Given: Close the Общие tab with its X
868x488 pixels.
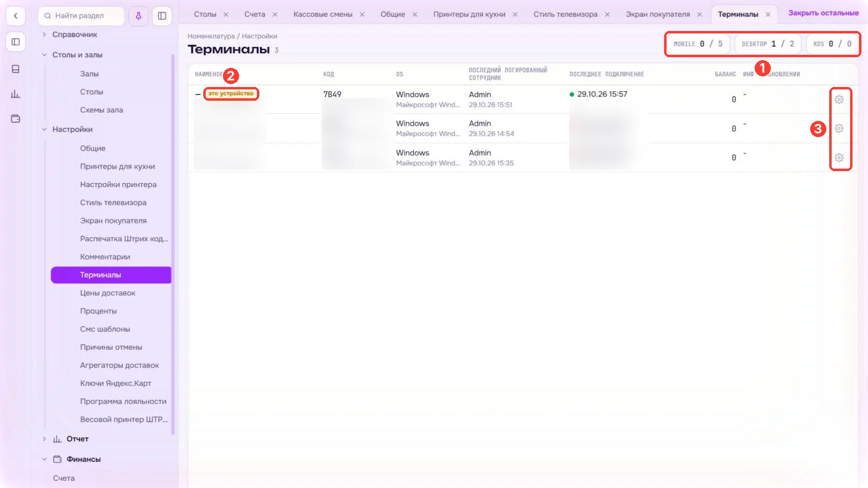Looking at the screenshot, I should tap(414, 14).
